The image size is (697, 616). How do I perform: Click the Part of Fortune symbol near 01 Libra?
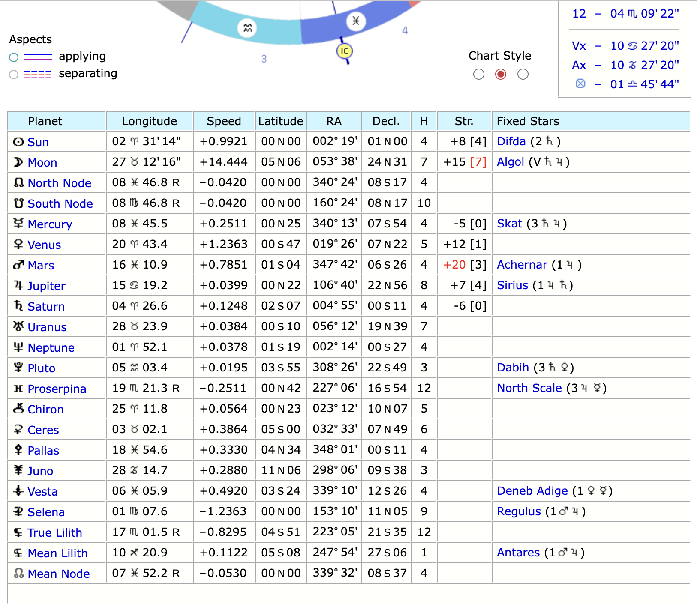coord(580,84)
